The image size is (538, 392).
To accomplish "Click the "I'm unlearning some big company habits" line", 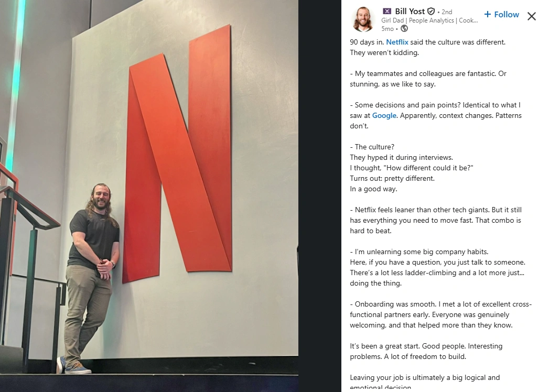I will [x=419, y=252].
